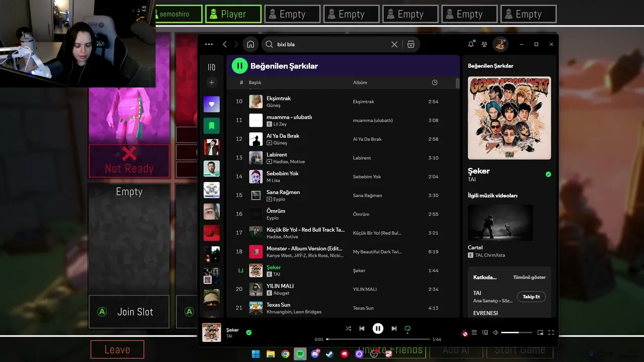
Task: Open artist Lil Zey link
Action: click(280, 124)
